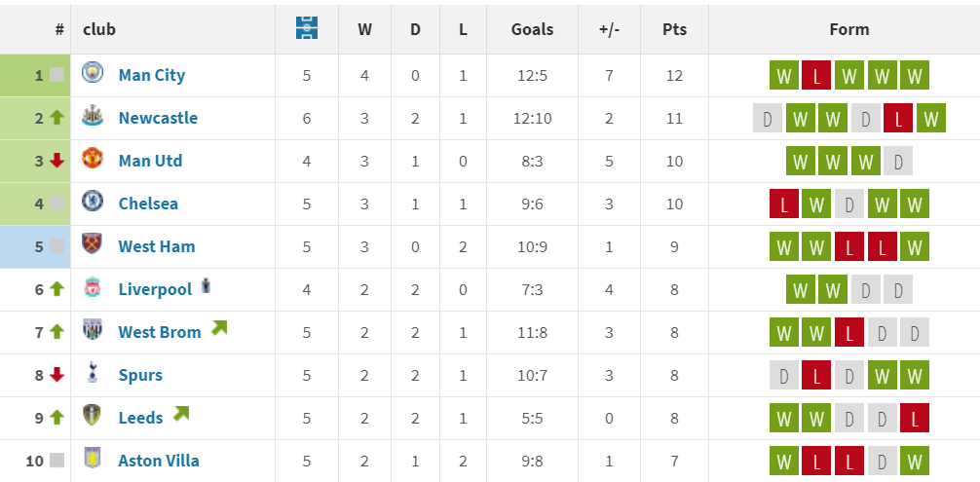
Task: Select the Goals column header
Action: [532, 29]
